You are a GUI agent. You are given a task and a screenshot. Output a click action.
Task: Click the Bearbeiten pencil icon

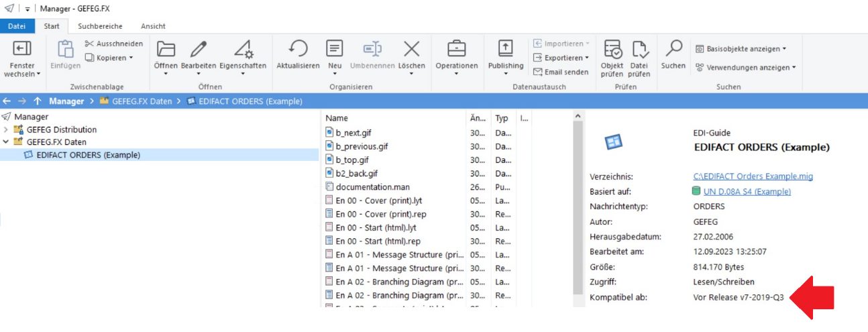pyautogui.click(x=199, y=49)
